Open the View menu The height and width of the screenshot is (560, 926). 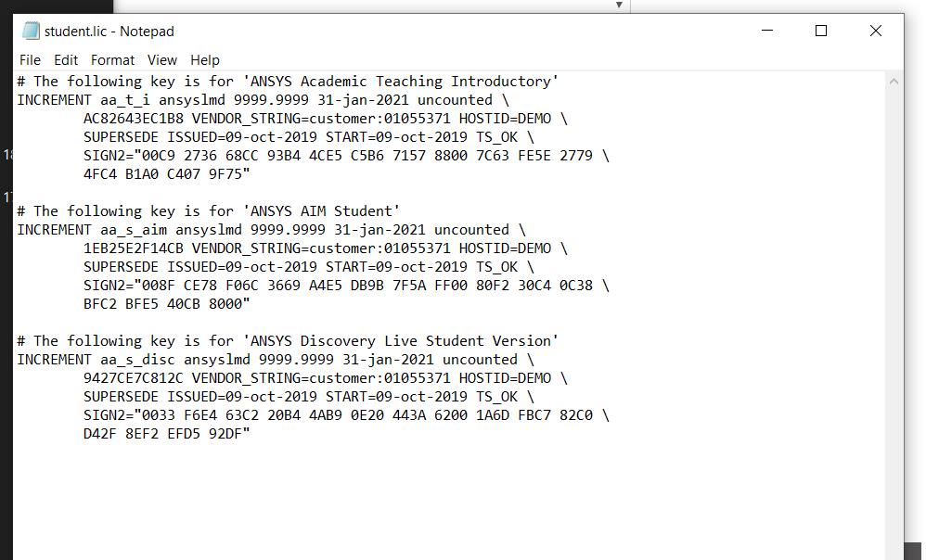[161, 60]
